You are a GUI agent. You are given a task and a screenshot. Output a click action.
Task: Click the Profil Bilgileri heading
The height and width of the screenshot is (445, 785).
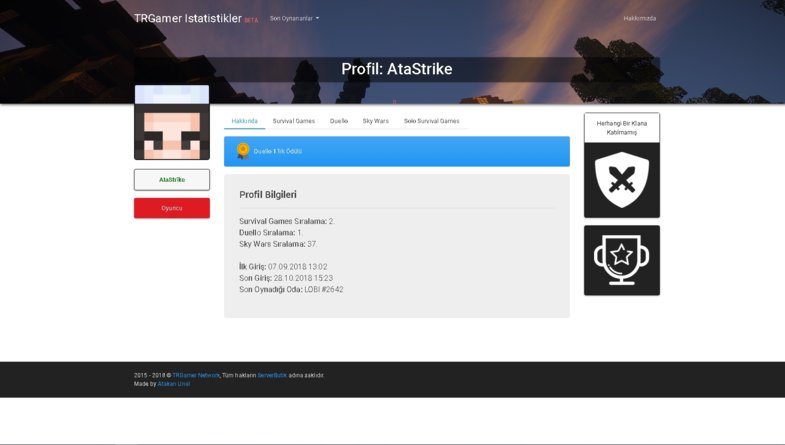[268, 195]
